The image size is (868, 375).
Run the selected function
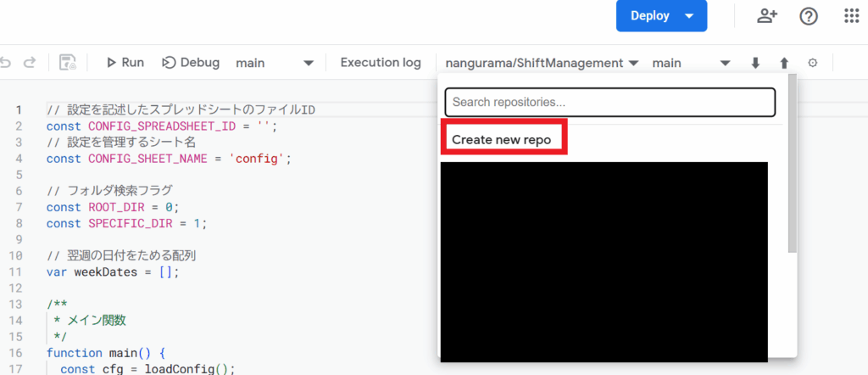pyautogui.click(x=125, y=63)
